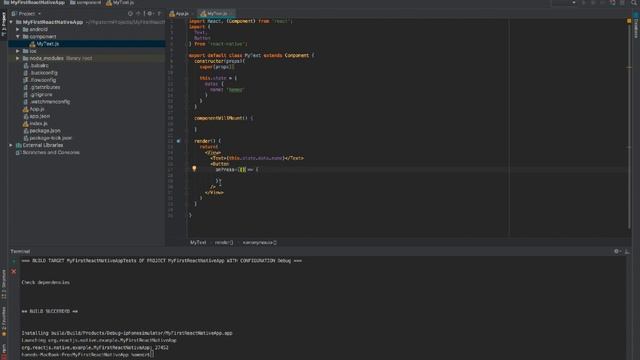Open the Project tool window side tab
640x360 pixels.
point(4,24)
